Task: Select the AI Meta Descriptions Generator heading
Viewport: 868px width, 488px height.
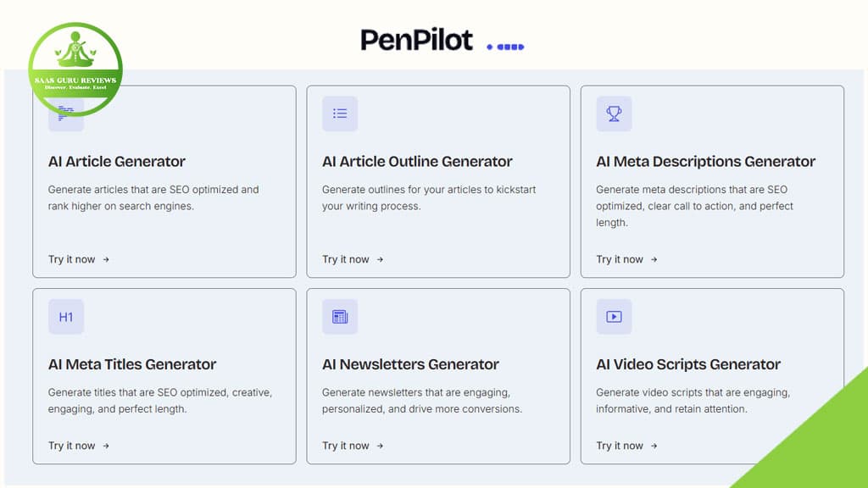Action: [705, 162]
